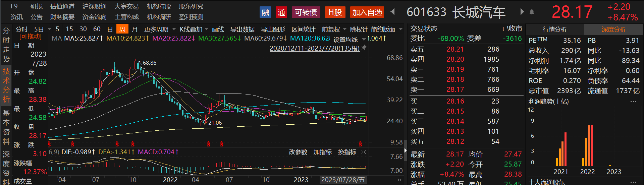Open the 前复权 adjustment dropdown
The height and width of the screenshot is (185, 644).
[334, 29]
